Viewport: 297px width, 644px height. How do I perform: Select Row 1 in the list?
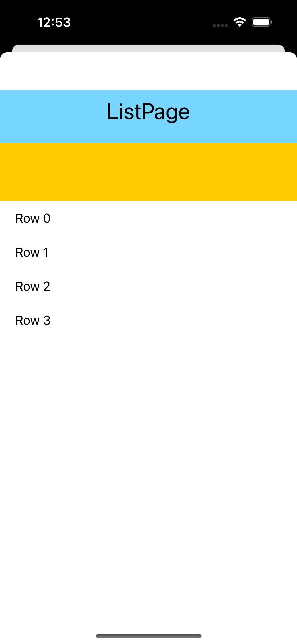[32, 252]
